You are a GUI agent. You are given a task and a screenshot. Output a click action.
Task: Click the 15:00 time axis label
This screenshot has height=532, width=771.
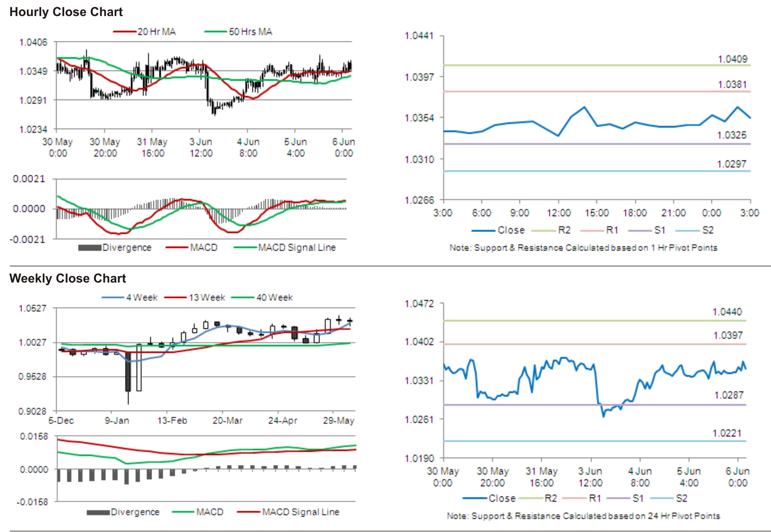[597, 213]
